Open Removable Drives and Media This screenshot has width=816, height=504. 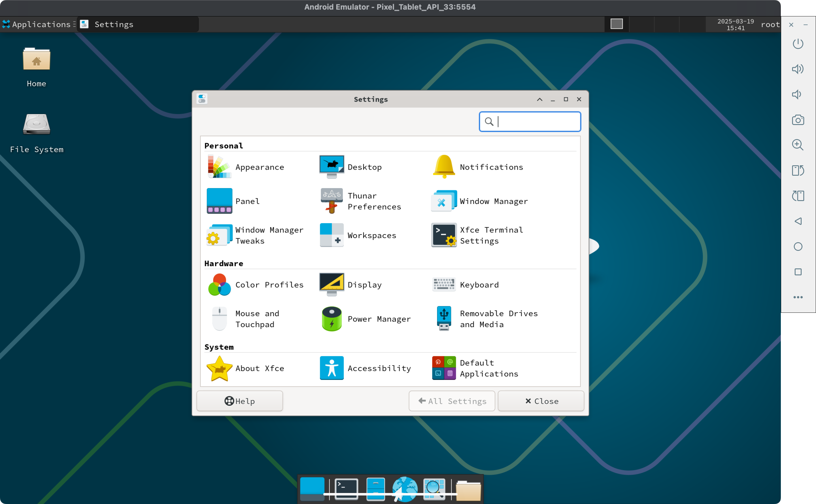pyautogui.click(x=444, y=319)
